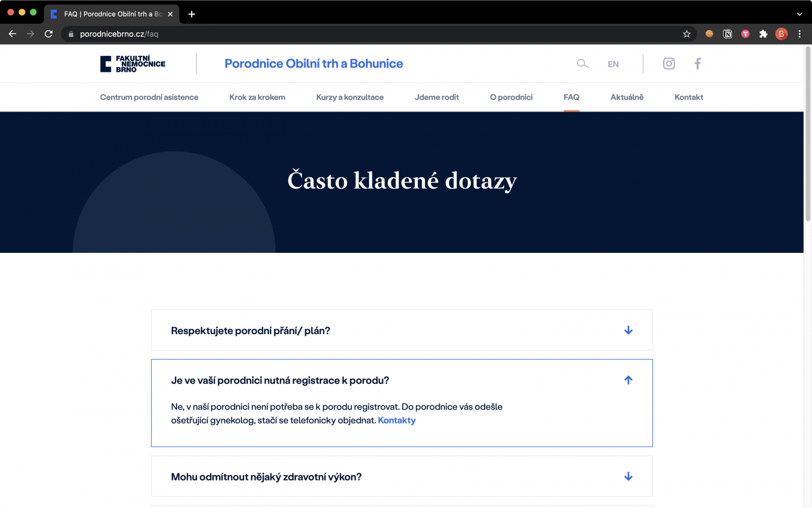This screenshot has width=812, height=508.
Task: Open Chrome's three-dot menu
Action: 800,34
